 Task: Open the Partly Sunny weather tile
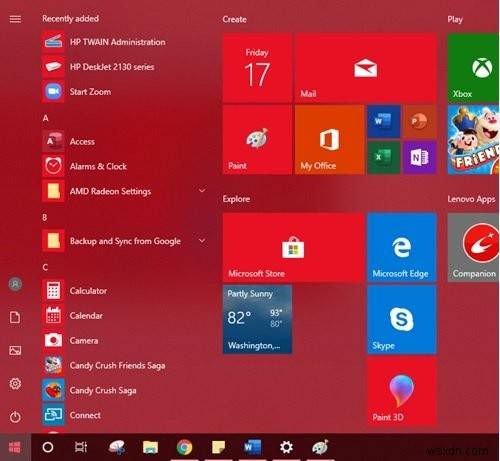[x=257, y=319]
